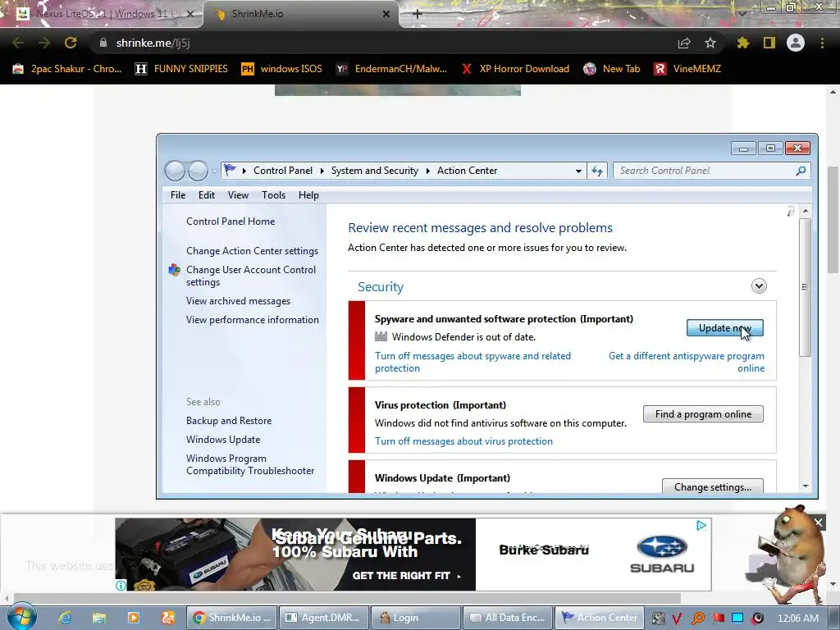Click the Action Center vertical scrollbar thumb
This screenshot has height=630, width=840.
pos(805,287)
